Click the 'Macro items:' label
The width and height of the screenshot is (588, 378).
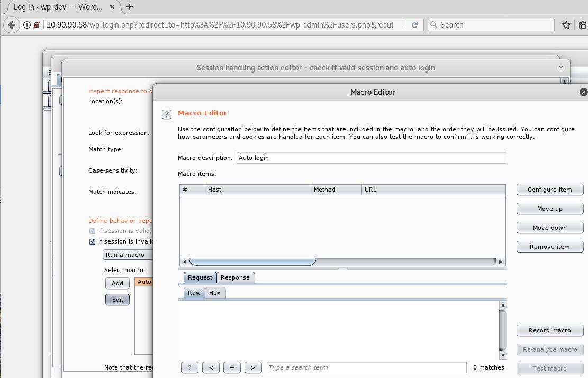pyautogui.click(x=197, y=174)
